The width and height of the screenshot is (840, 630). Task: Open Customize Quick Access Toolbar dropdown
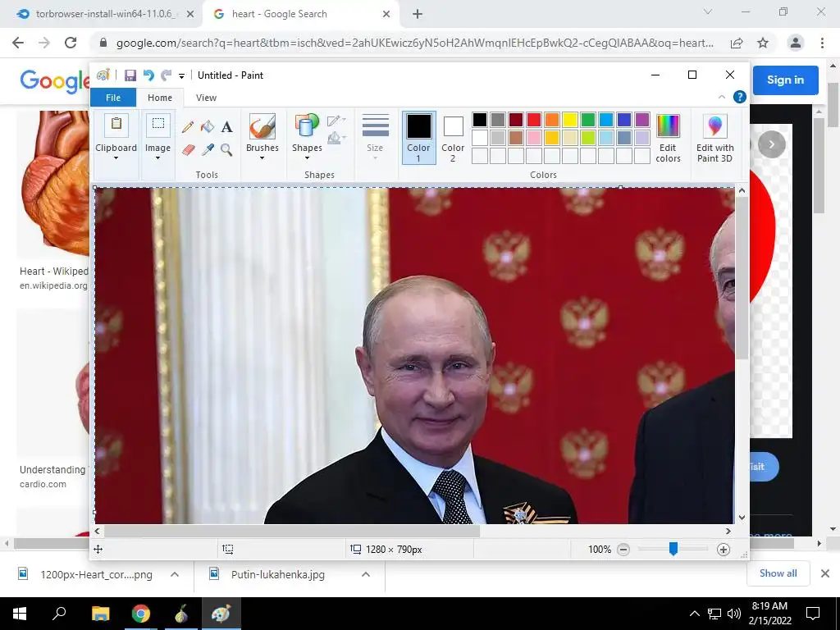pos(181,75)
